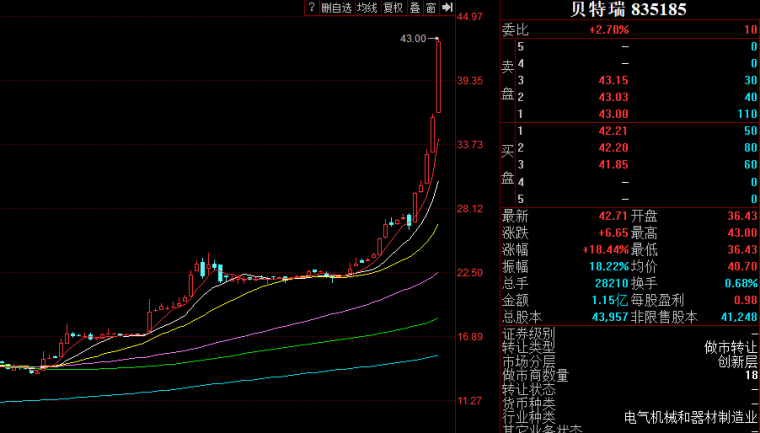Screen dimensions: 760x433
Task: Open the 复权 adjustment option
Action: tap(393, 8)
